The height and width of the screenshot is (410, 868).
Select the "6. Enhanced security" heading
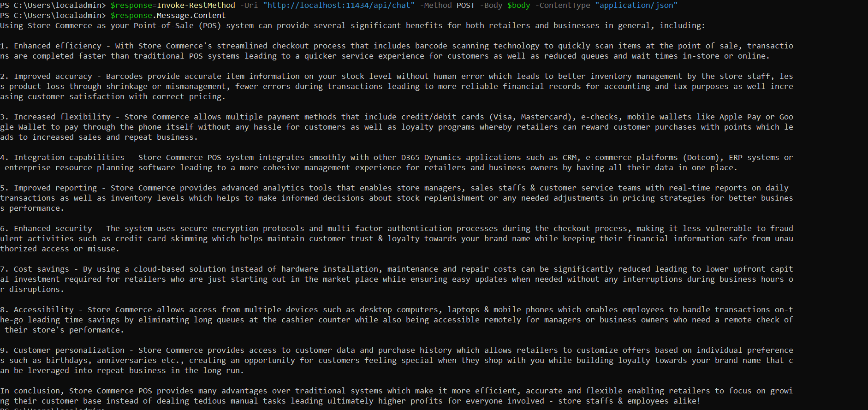tap(46, 229)
